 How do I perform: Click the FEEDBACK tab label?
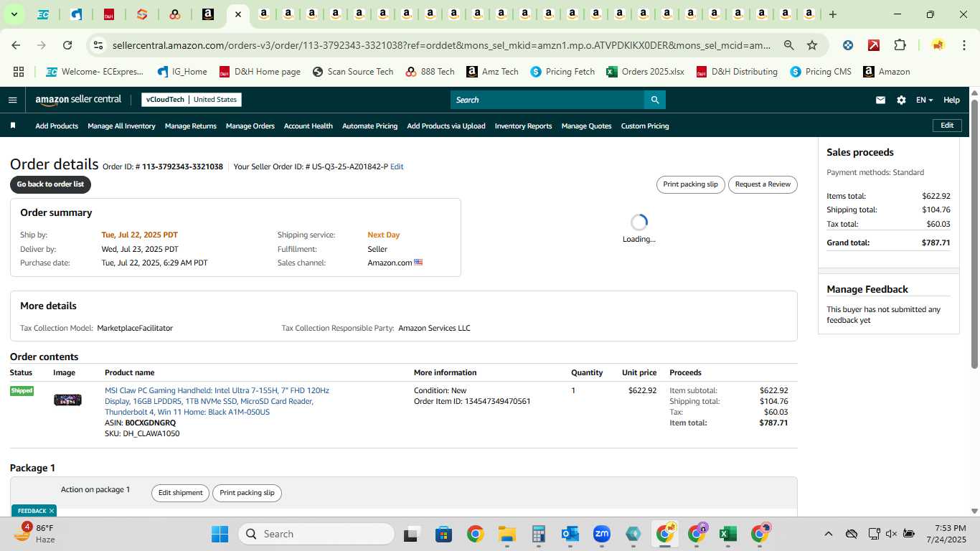pyautogui.click(x=32, y=511)
